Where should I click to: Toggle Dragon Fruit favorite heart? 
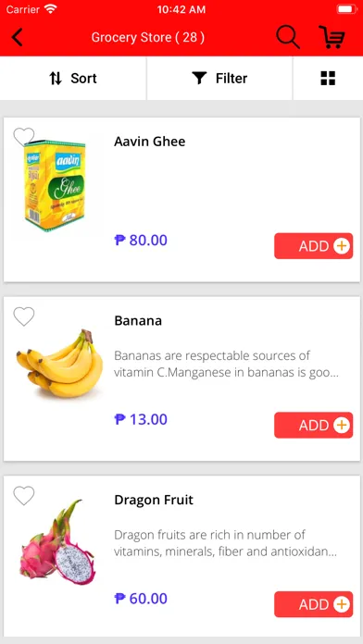(24, 496)
